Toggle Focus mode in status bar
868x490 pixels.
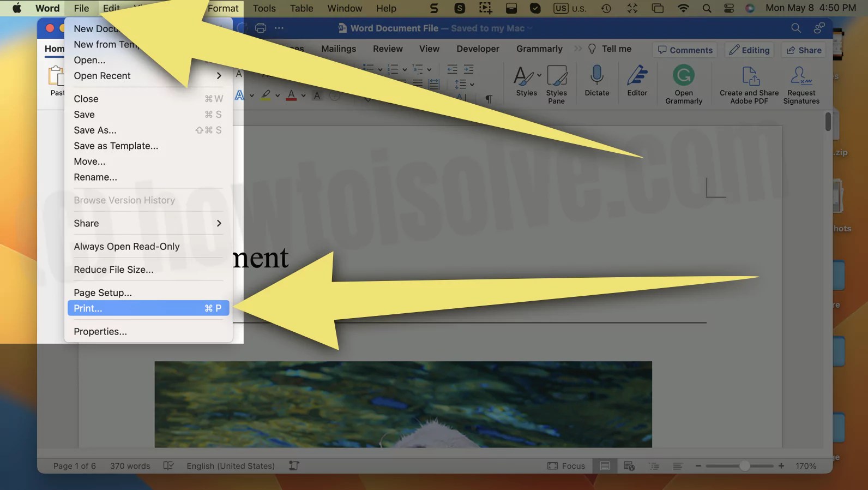click(x=566, y=465)
